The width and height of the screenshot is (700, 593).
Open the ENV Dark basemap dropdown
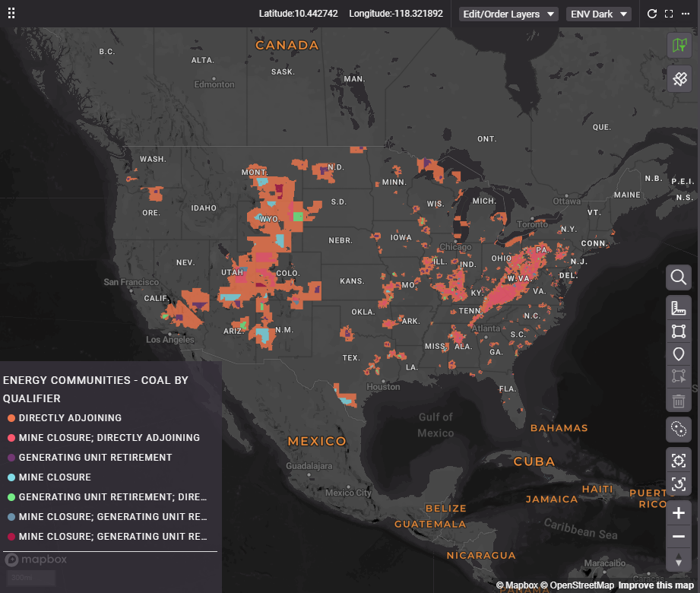coord(599,14)
